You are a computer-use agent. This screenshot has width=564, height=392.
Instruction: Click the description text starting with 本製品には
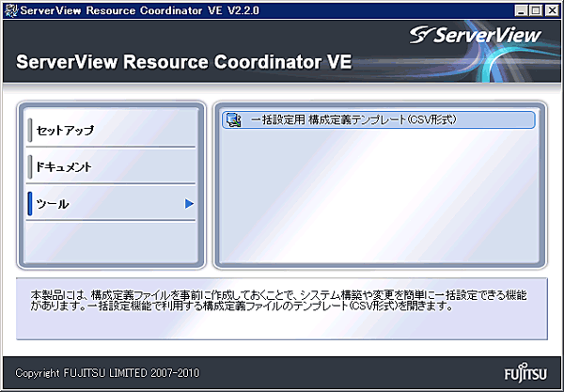pos(278,301)
